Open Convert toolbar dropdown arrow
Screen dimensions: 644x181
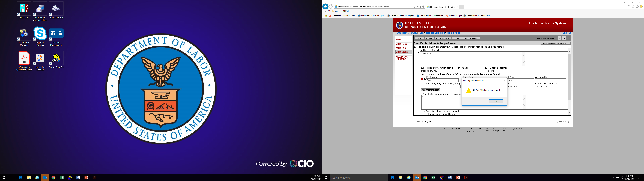[341, 11]
